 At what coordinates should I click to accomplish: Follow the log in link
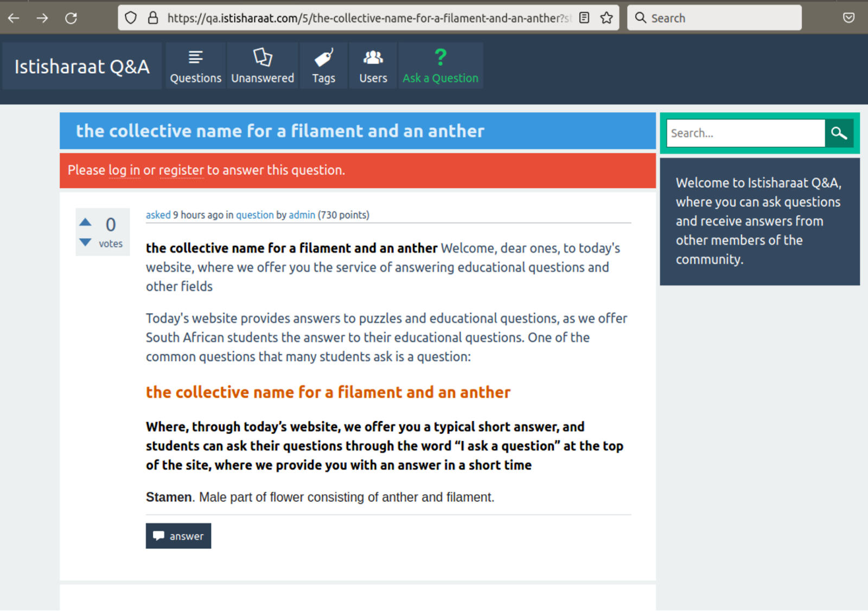[124, 170]
